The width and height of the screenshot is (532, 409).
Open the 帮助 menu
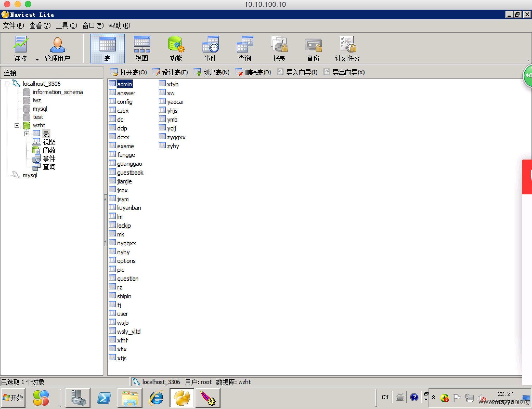click(119, 25)
